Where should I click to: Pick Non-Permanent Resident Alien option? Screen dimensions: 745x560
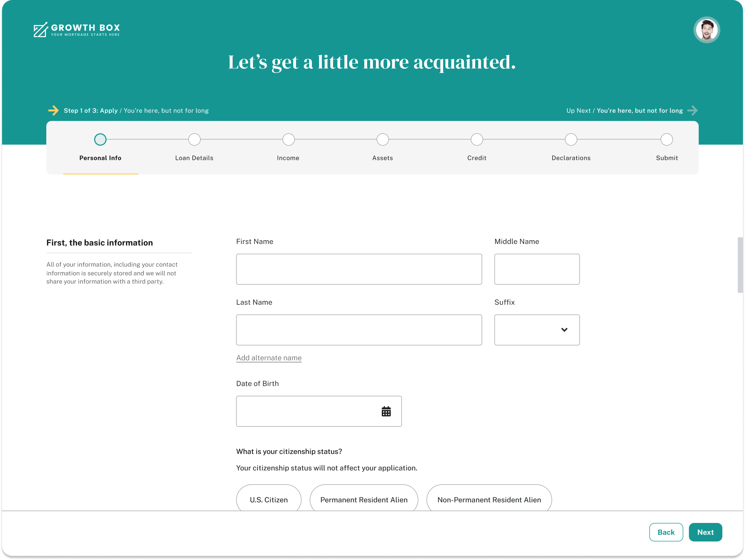(x=489, y=499)
